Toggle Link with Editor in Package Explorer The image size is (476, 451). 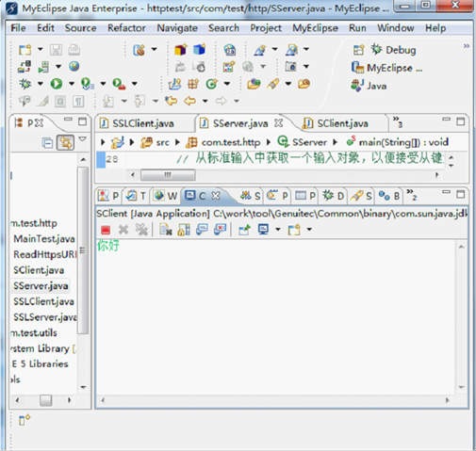[65, 143]
